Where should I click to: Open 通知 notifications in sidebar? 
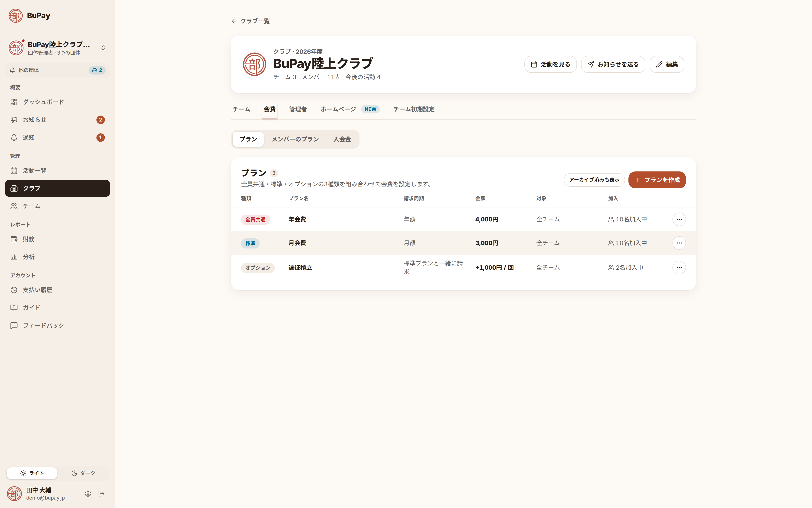[x=57, y=137]
